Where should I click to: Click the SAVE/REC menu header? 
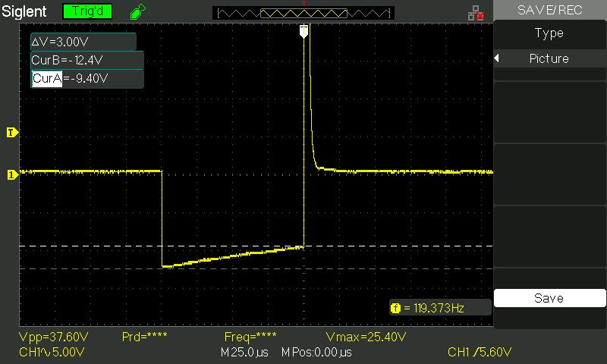549,10
